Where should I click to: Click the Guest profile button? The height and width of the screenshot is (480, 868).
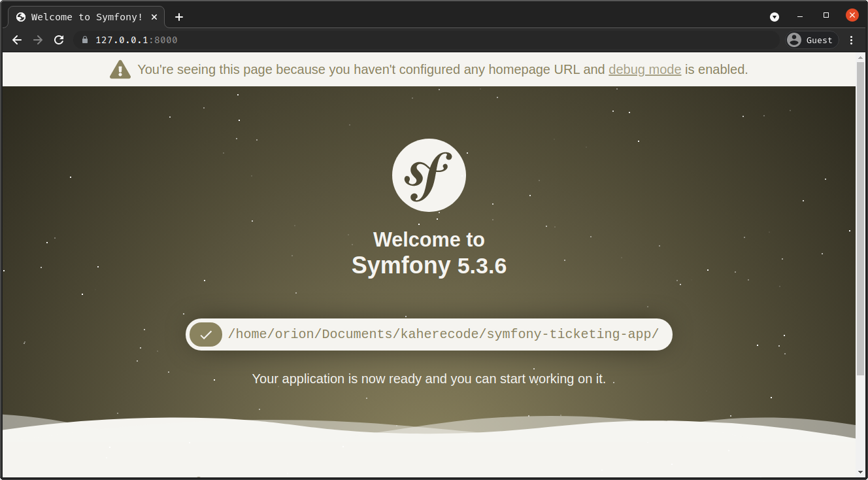(810, 40)
